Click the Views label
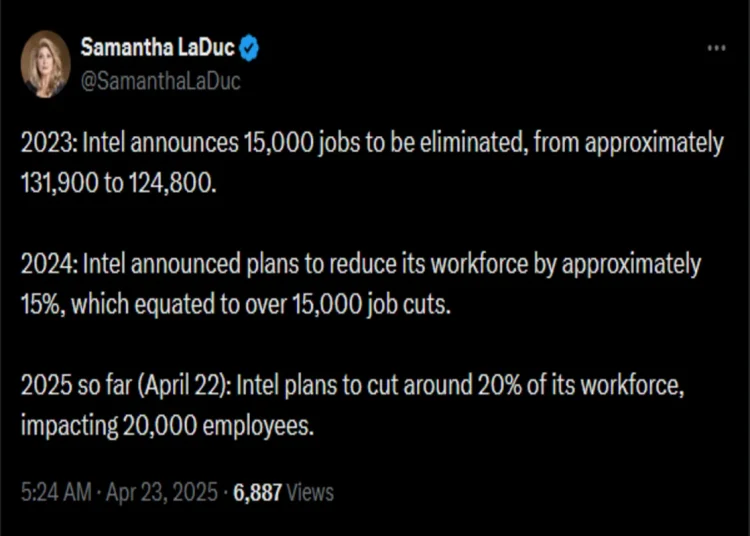 310,492
